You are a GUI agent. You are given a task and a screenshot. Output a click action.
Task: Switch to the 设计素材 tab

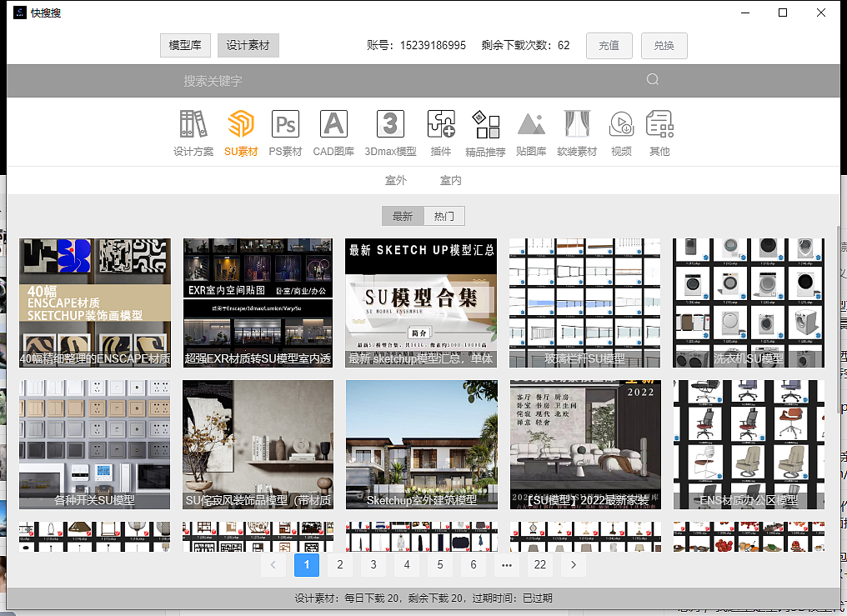point(248,45)
